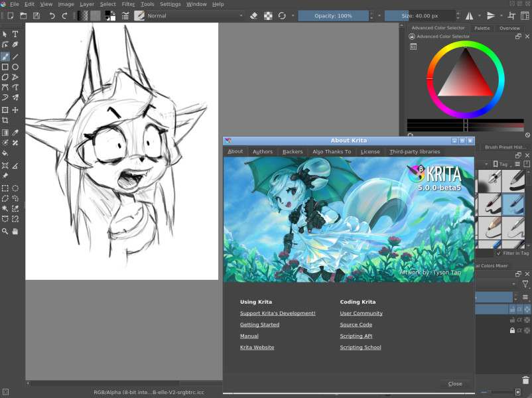Select the Shape Selection arrow tool

tap(5, 34)
